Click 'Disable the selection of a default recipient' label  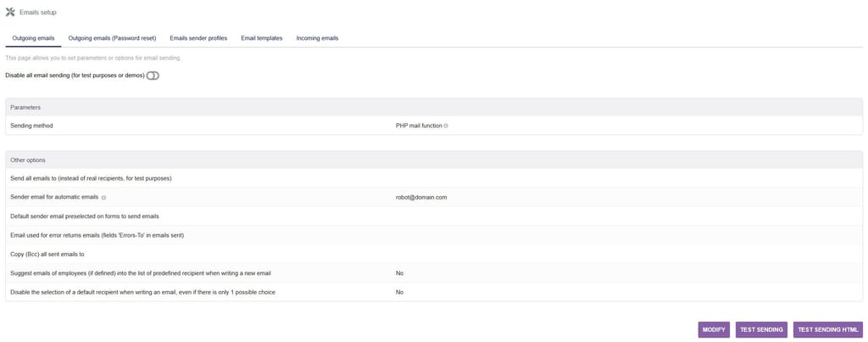[142, 292]
